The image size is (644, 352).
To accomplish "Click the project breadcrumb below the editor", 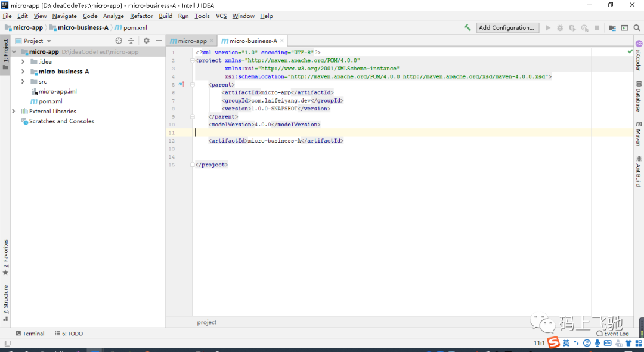I will (x=206, y=322).
